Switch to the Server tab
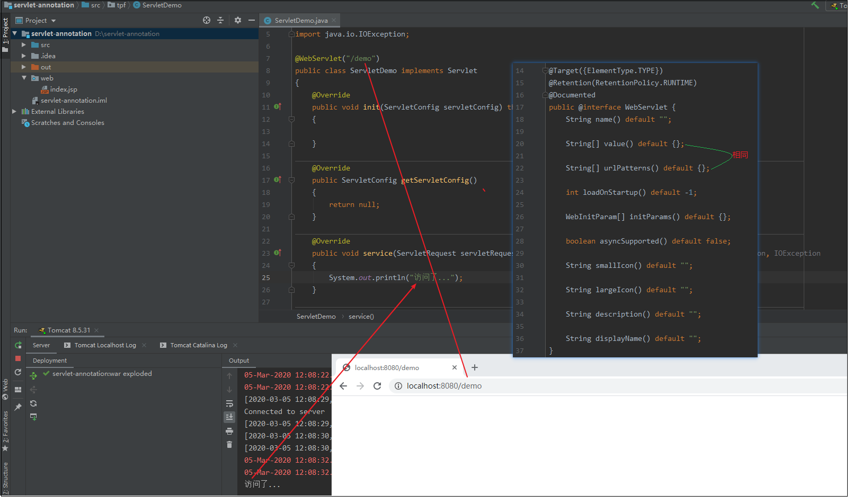The width and height of the screenshot is (853, 504). coord(41,345)
